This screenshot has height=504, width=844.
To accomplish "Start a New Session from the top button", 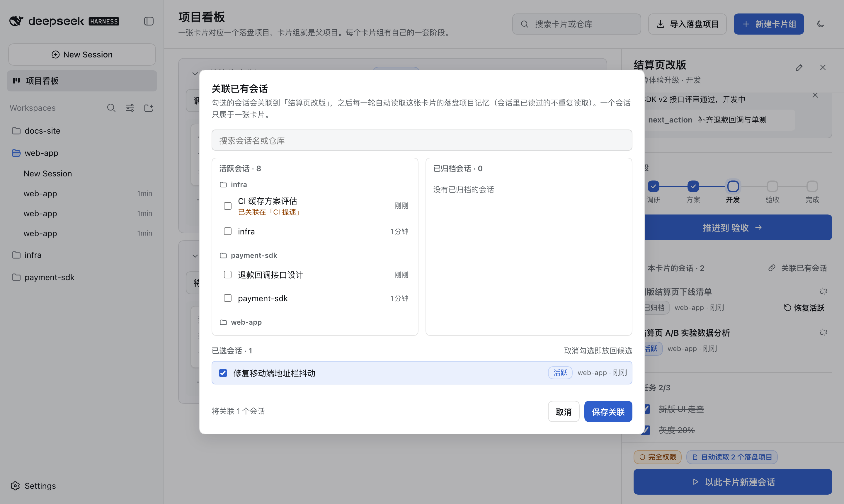I will coord(82,54).
